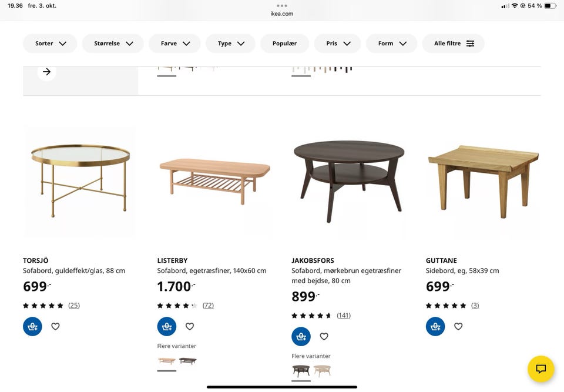
Task: Add LISTERBY sofabord to the cart
Action: tap(166, 326)
